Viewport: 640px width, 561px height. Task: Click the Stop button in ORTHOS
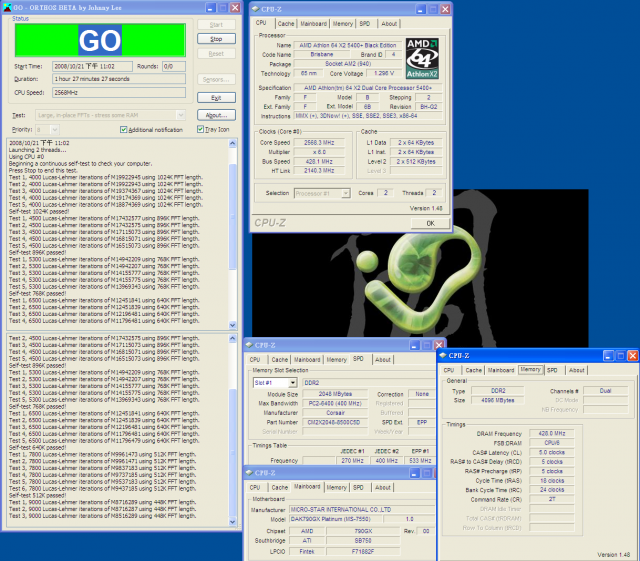pos(216,39)
